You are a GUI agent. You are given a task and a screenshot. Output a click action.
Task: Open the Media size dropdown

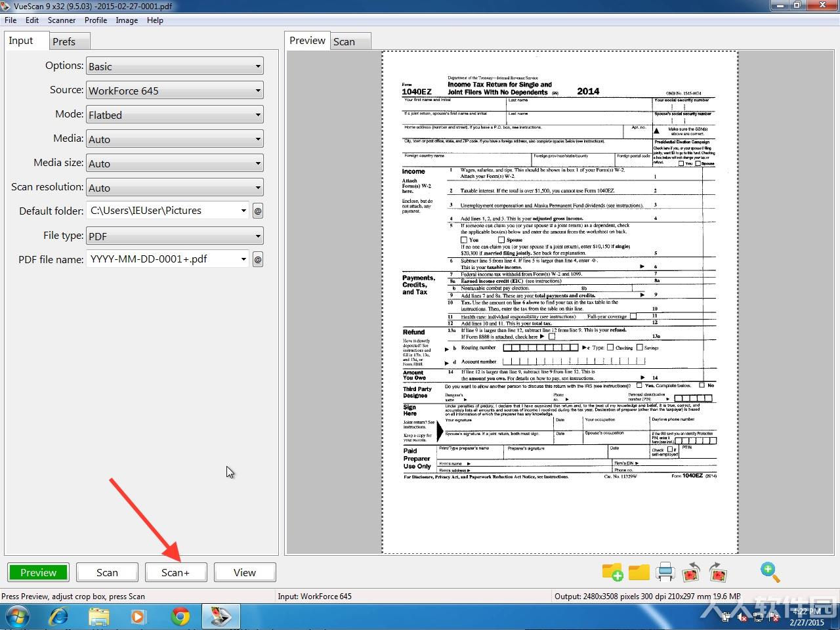(x=175, y=163)
